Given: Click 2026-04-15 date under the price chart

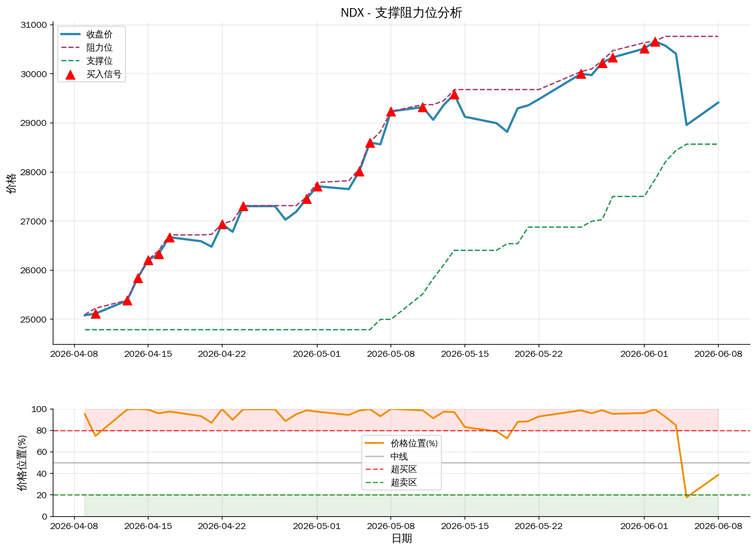Looking at the screenshot, I should point(148,354).
